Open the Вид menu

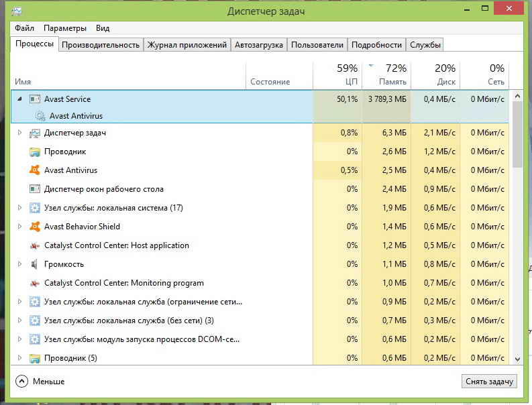pos(103,27)
